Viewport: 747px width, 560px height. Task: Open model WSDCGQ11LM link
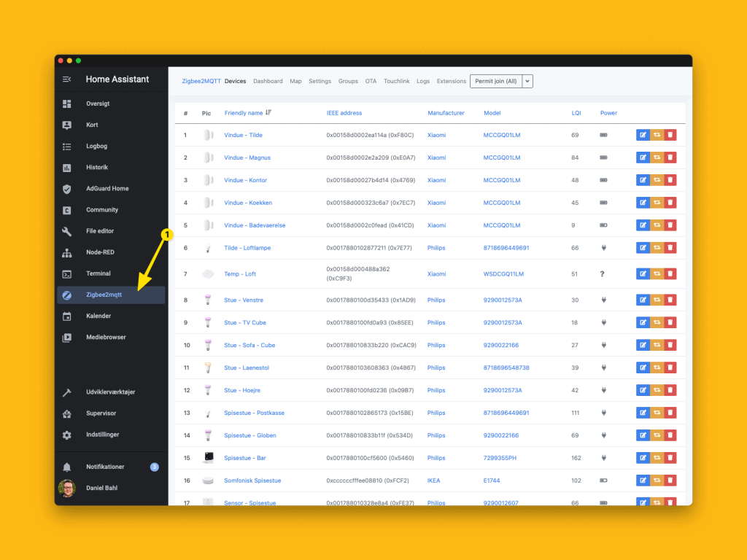pos(503,274)
